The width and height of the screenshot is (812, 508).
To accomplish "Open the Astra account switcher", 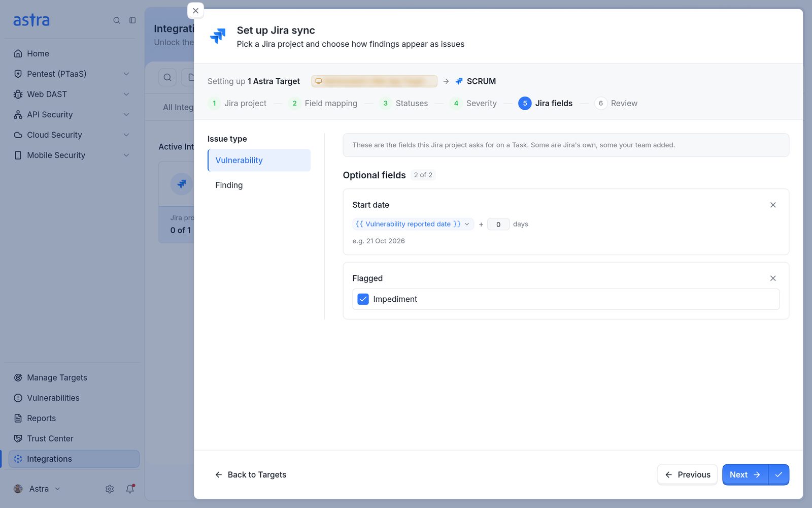I will (37, 489).
